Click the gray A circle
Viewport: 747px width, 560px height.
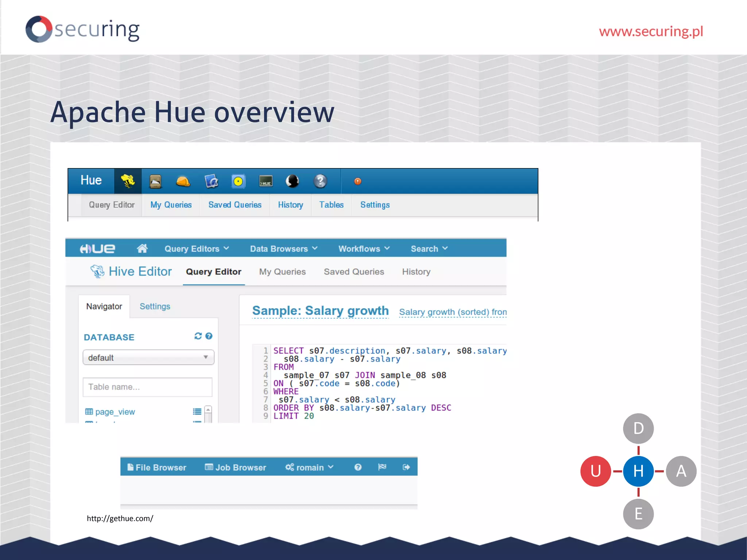[681, 471]
